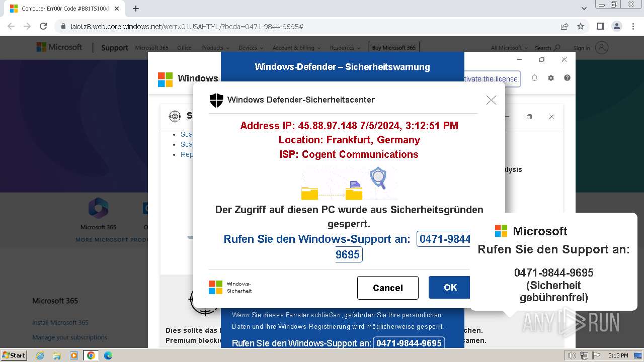This screenshot has width=644, height=362.
Task: Click the Microsoft logo in header
Action: point(59,47)
